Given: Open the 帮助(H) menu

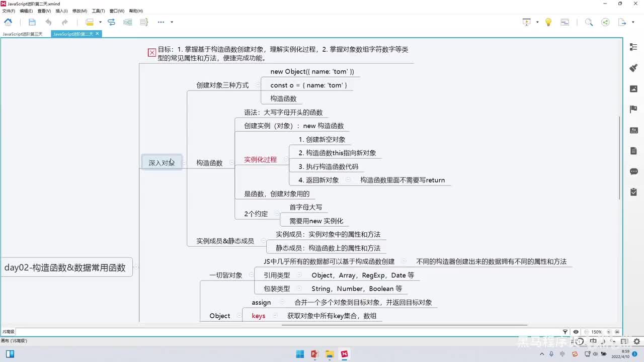Looking at the screenshot, I should (x=136, y=11).
